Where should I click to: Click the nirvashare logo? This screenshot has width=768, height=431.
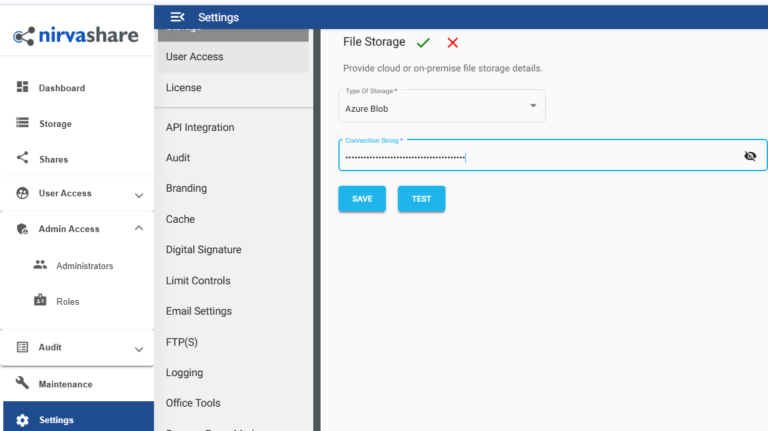click(76, 35)
